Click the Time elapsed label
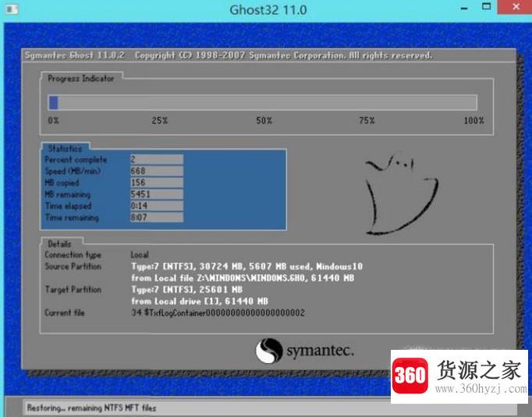This screenshot has width=532, height=417. [68, 206]
